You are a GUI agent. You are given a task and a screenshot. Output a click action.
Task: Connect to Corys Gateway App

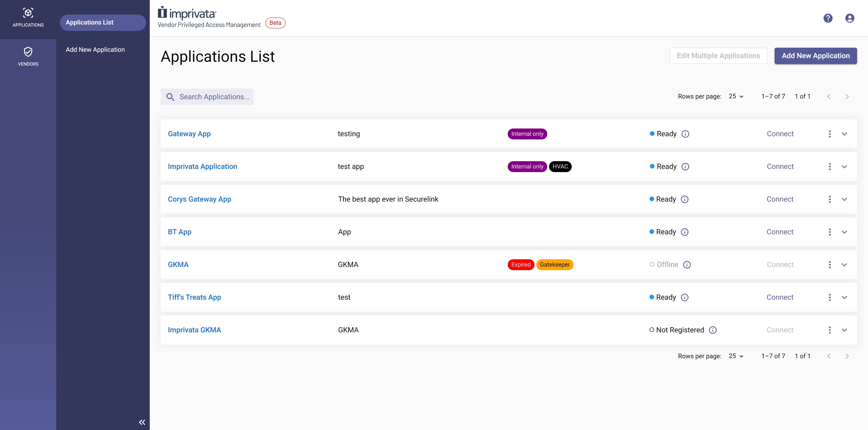pyautogui.click(x=780, y=199)
